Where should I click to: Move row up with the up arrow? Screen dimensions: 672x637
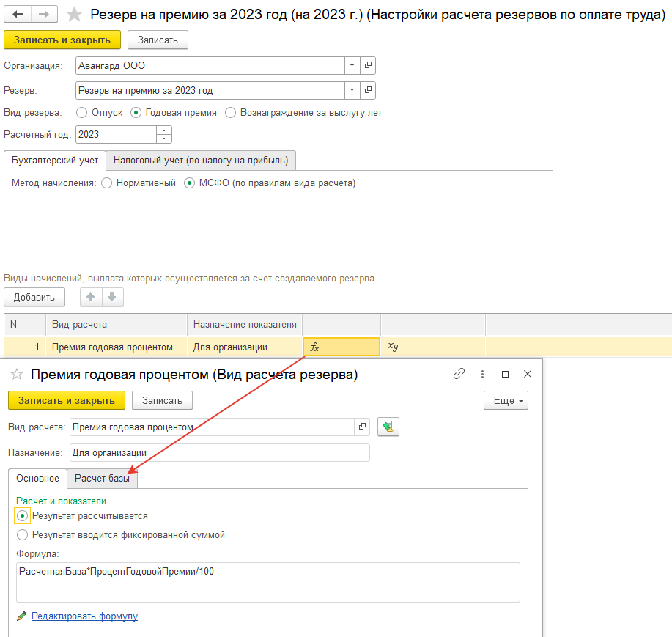click(91, 297)
